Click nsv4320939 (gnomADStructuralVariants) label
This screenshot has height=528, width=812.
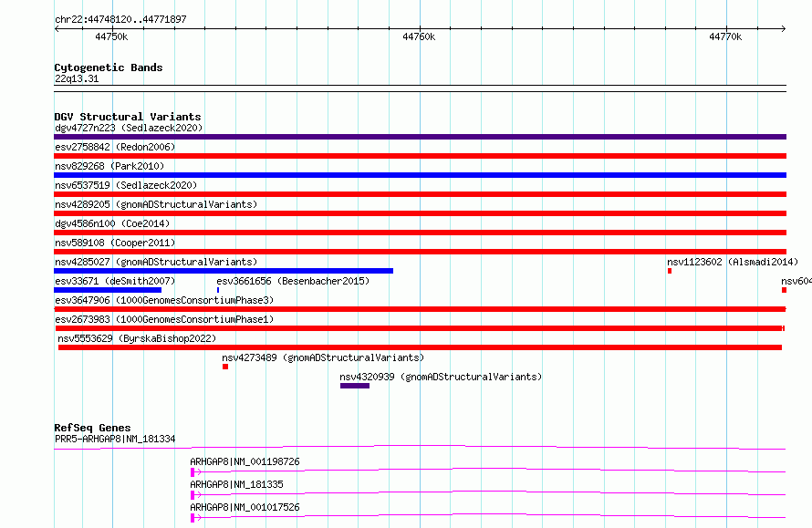(441, 377)
